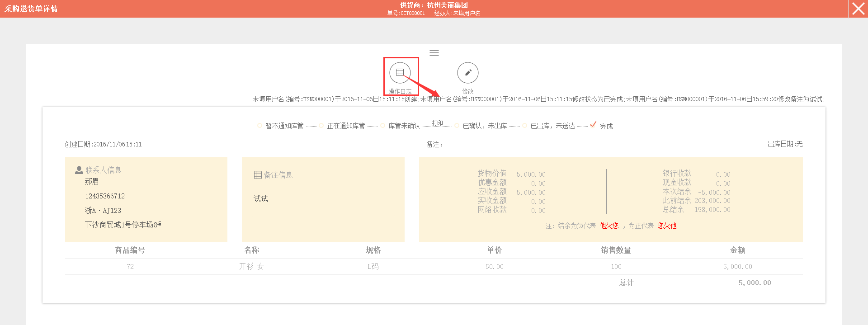Click the 修改 pencil edit icon
The height and width of the screenshot is (325, 868).
pos(467,73)
